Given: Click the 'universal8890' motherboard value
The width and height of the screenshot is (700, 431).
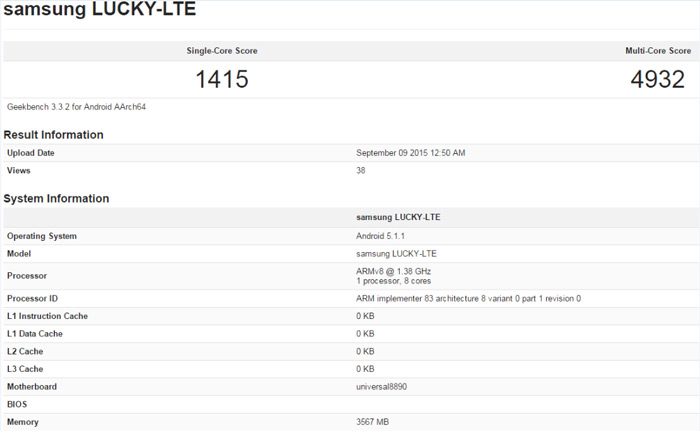Looking at the screenshot, I should [x=381, y=387].
